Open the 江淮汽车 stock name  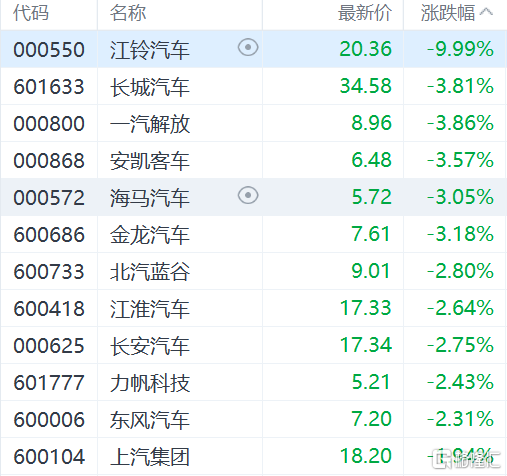coord(150,309)
